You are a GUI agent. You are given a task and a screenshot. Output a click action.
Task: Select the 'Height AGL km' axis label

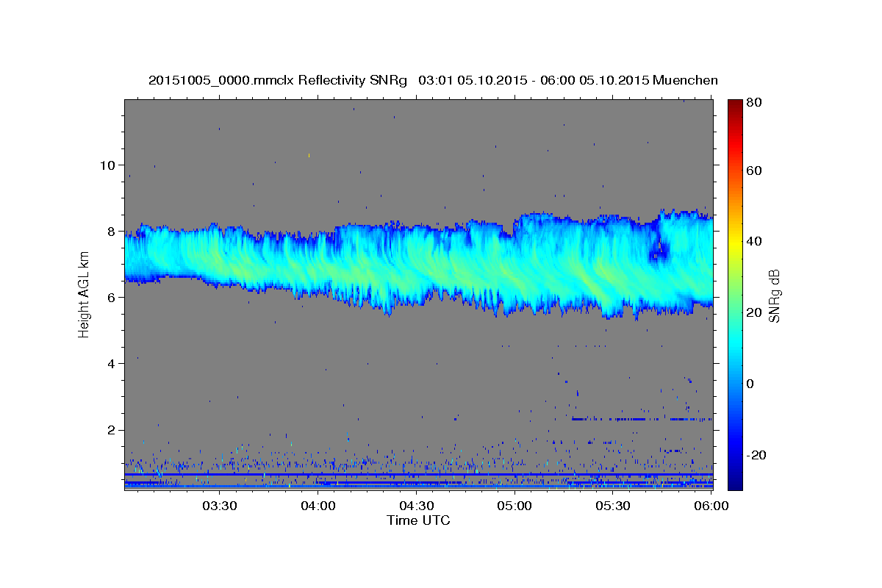pos(84,294)
